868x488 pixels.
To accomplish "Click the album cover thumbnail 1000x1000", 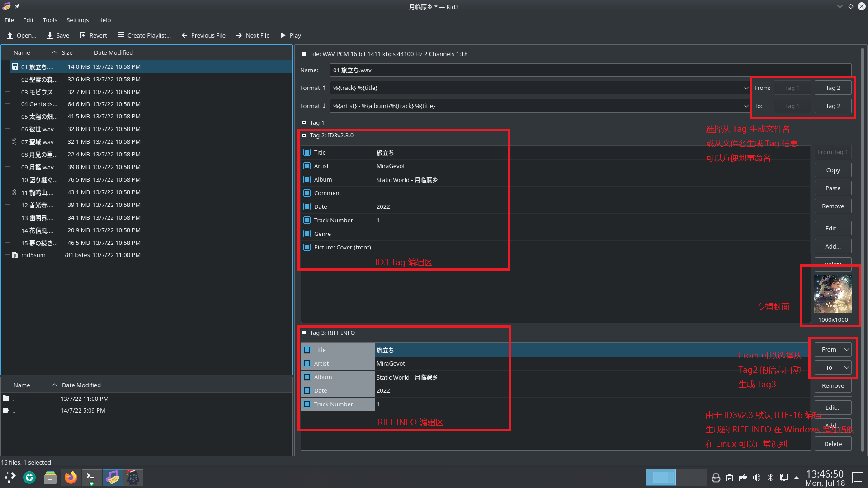I will pyautogui.click(x=833, y=293).
